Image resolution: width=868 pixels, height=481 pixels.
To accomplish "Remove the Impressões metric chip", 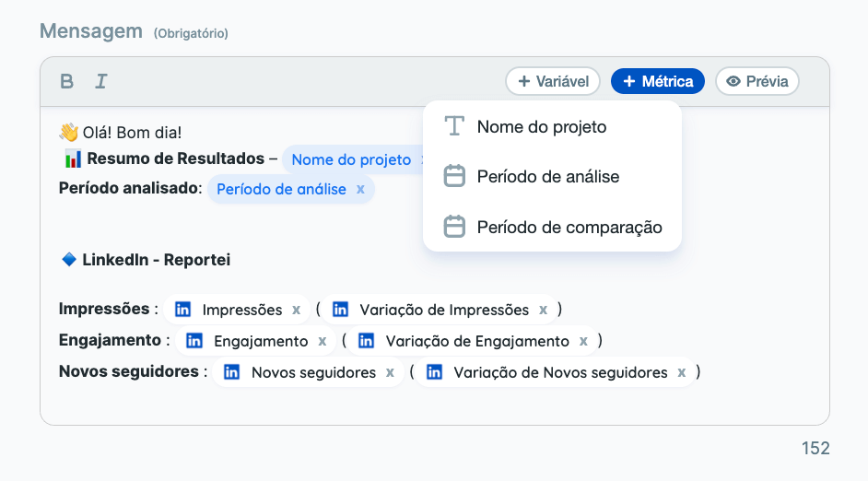I will coord(296,310).
